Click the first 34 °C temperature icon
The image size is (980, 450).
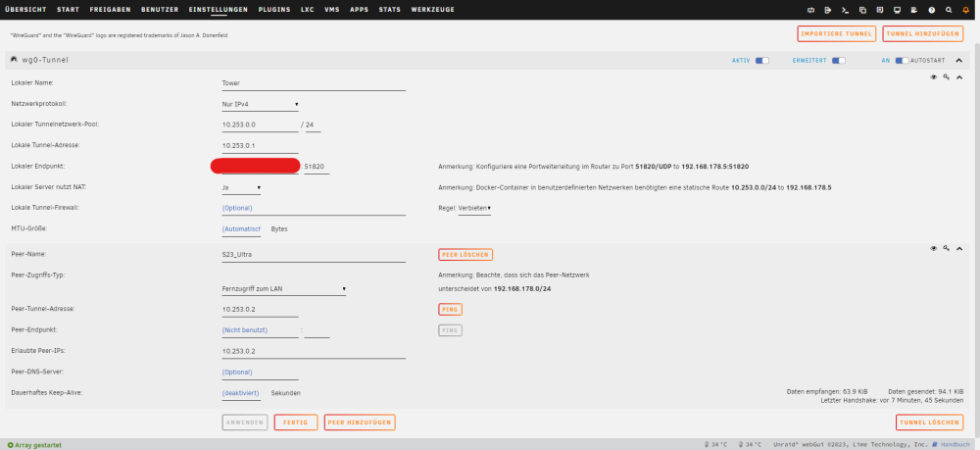707,444
